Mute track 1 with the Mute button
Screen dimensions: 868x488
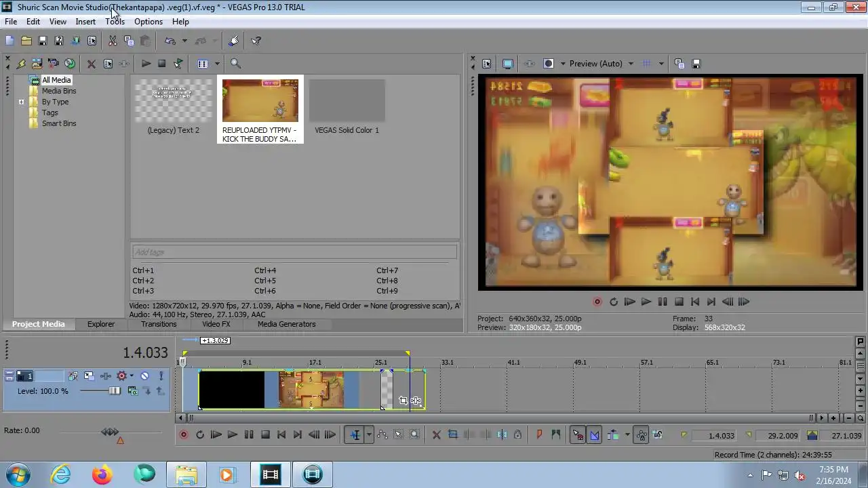point(144,375)
